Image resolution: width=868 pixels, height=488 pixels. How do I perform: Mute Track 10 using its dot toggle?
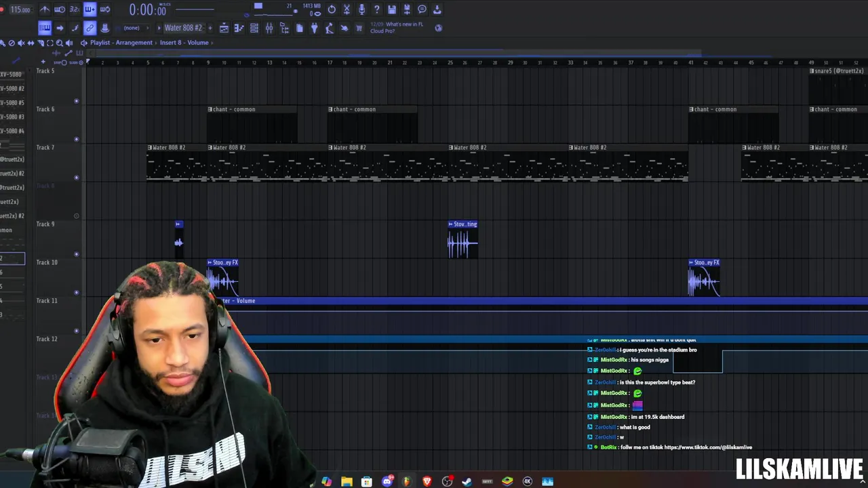(x=76, y=293)
